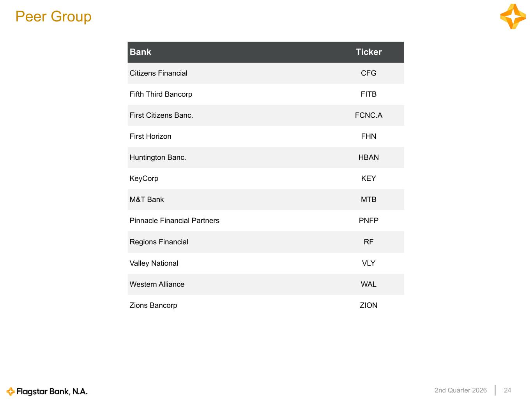This screenshot has height=399, width=532.
Task: Click the Bank column header
Action: tap(140, 52)
